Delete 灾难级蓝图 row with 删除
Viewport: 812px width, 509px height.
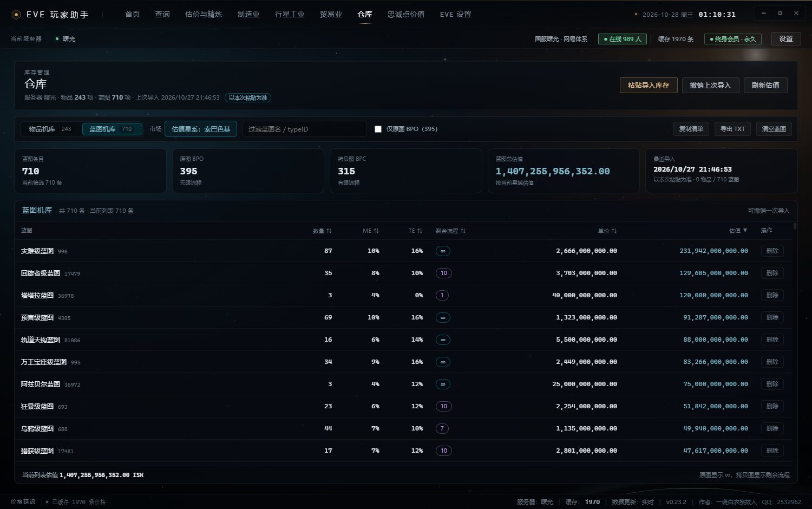772,251
